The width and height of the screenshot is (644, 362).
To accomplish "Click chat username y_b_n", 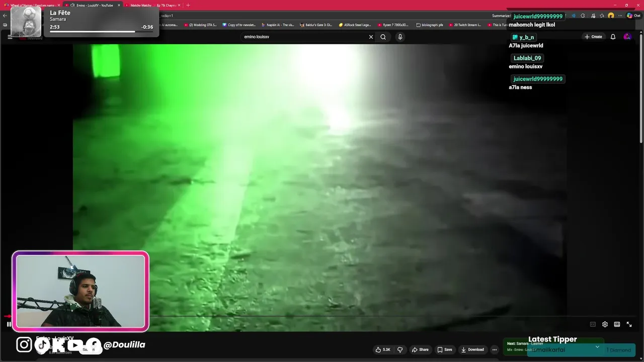I will (x=523, y=37).
